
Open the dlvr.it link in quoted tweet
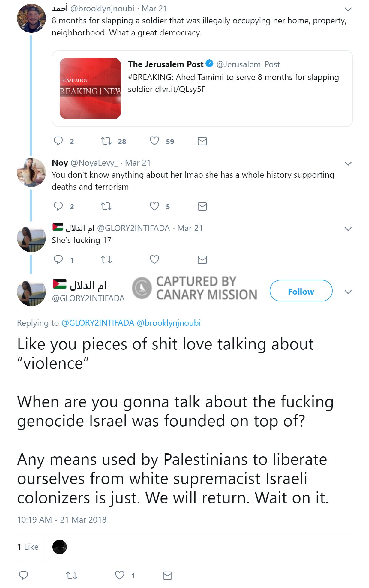click(x=180, y=89)
